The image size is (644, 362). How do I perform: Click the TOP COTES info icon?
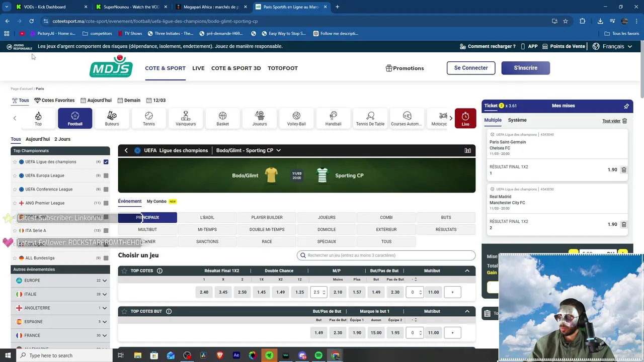click(x=159, y=270)
